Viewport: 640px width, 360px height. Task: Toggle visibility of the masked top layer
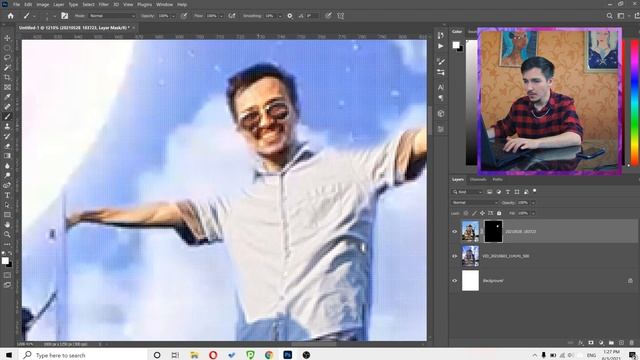click(x=455, y=231)
